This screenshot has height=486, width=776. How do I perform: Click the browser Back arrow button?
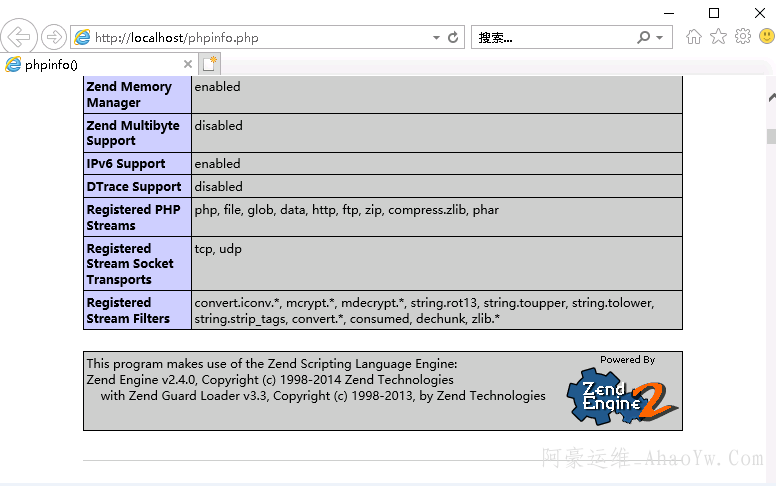pos(19,37)
